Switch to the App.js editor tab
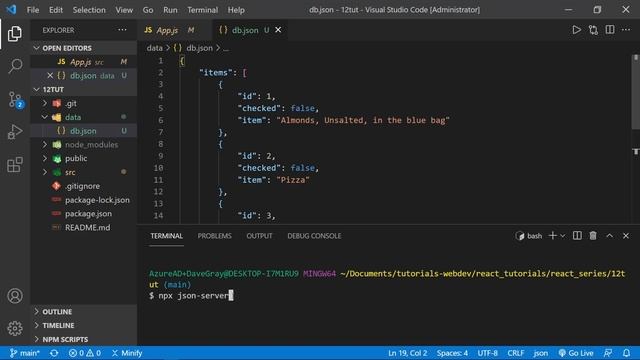 point(175,30)
